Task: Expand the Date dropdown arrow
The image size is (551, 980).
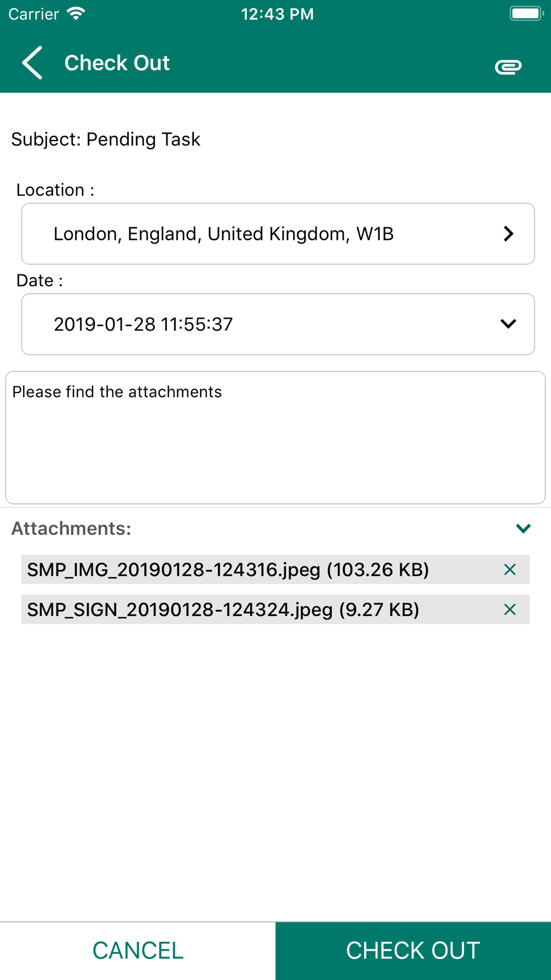Action: click(508, 324)
